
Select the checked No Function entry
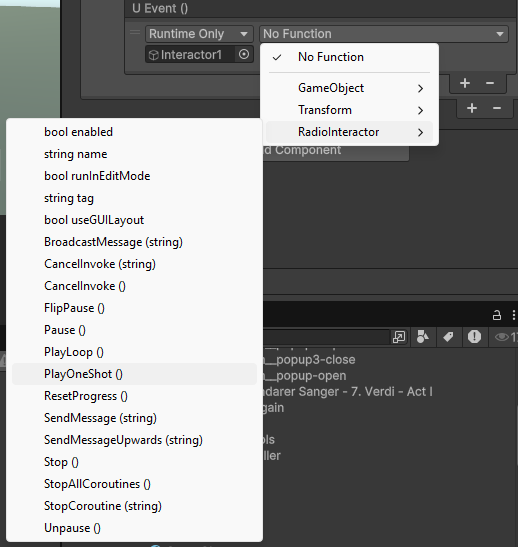click(349, 57)
